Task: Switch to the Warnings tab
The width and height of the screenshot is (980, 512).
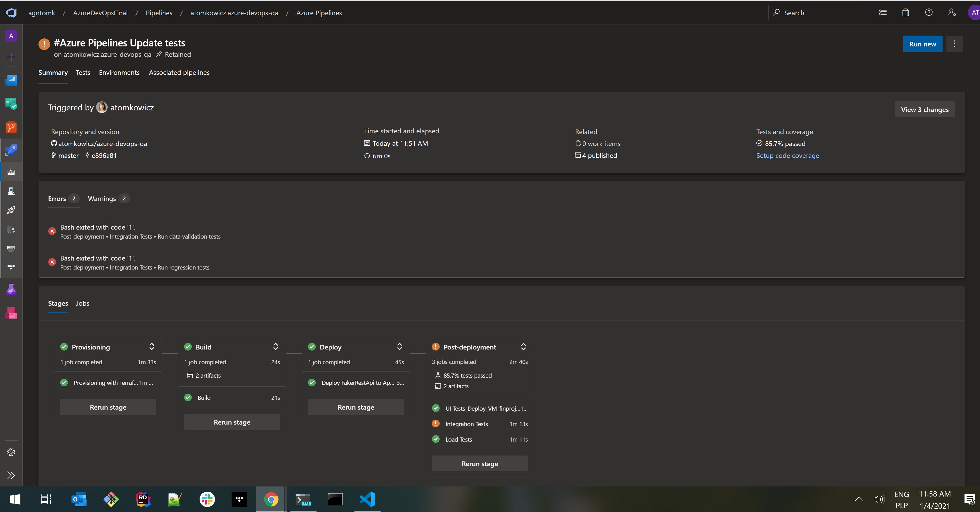Action: (102, 199)
